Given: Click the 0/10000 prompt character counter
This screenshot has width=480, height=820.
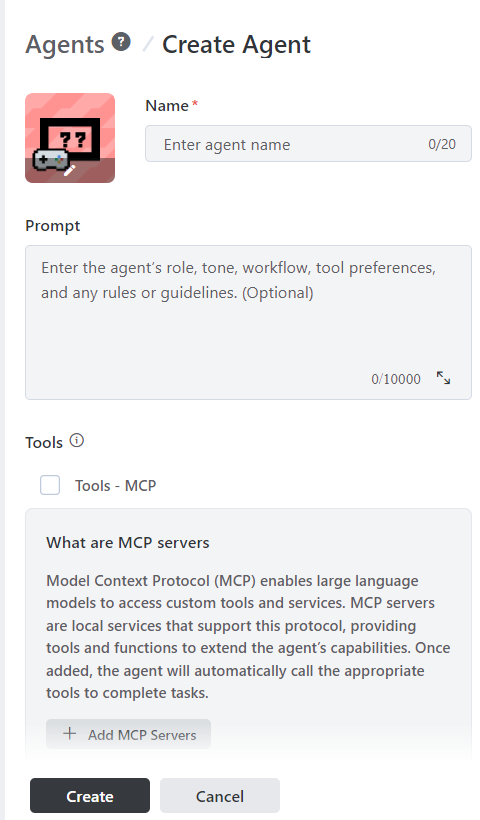Looking at the screenshot, I should tap(396, 379).
